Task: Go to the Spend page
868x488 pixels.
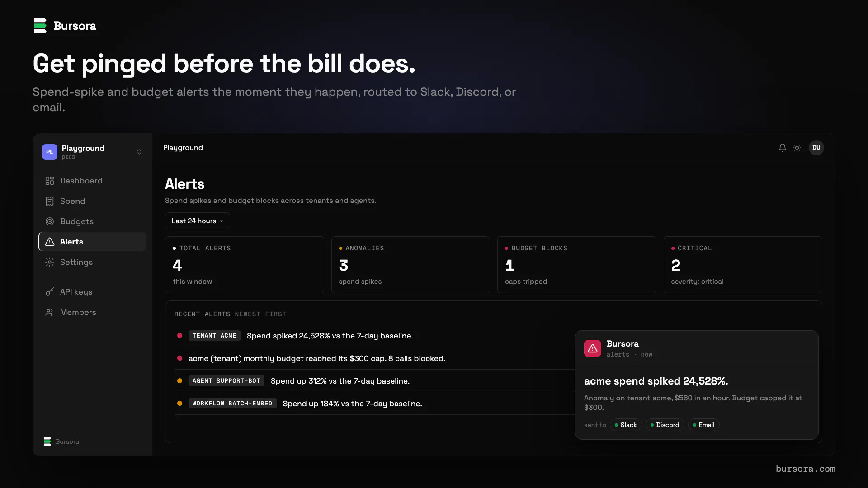Action: click(x=92, y=201)
